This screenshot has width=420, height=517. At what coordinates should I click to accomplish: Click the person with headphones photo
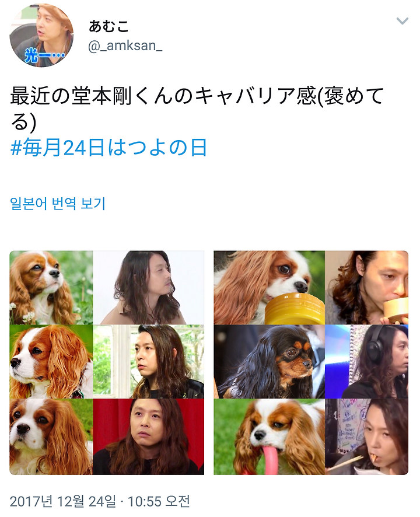(x=366, y=362)
